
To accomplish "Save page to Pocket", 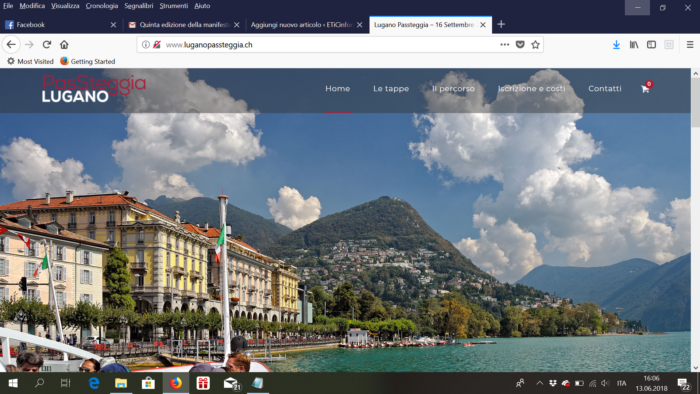I will (x=520, y=45).
